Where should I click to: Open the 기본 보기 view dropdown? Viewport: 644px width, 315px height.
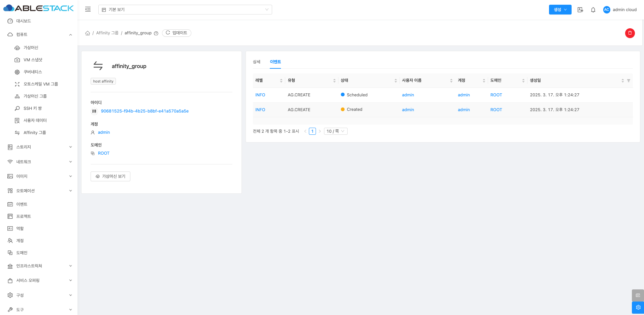[185, 9]
